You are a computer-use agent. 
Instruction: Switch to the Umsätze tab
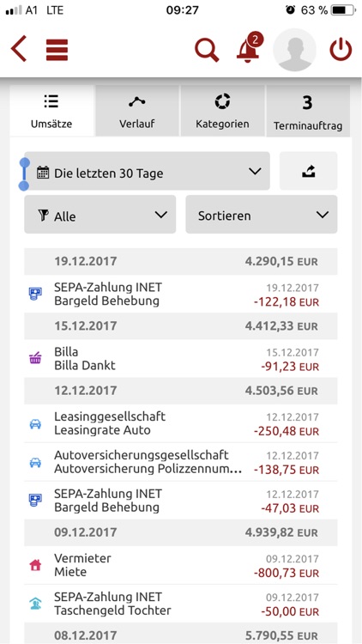pos(51,111)
